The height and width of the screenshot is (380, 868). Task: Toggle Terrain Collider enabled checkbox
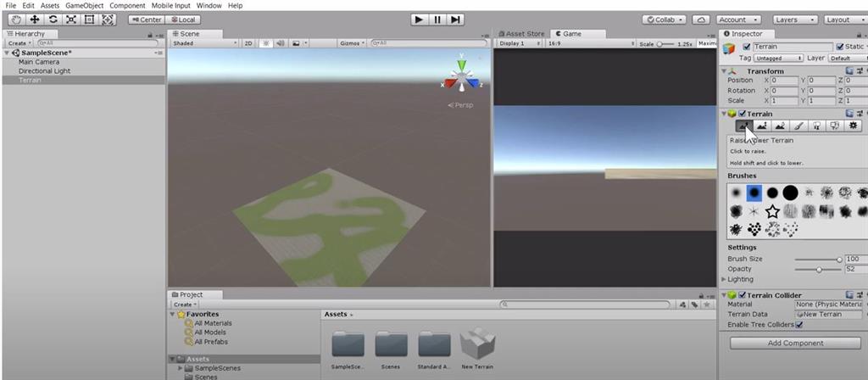(742, 294)
